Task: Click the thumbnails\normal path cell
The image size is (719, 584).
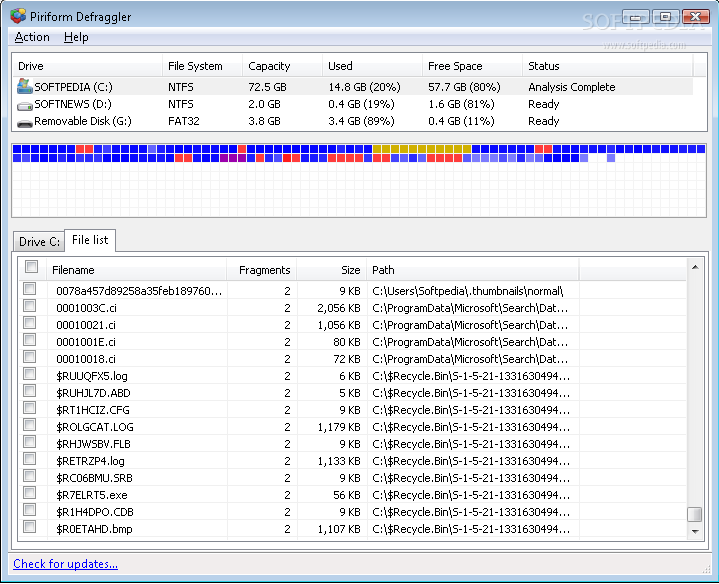Action: (468, 291)
